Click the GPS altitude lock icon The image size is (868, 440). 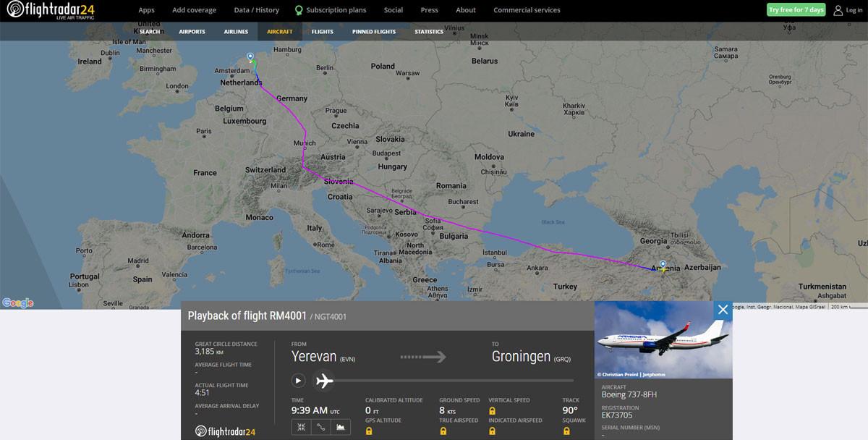tap(370, 431)
